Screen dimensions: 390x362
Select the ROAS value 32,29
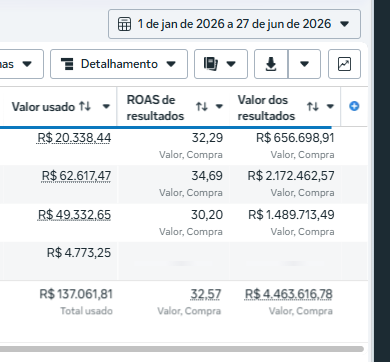pyautogui.click(x=207, y=138)
